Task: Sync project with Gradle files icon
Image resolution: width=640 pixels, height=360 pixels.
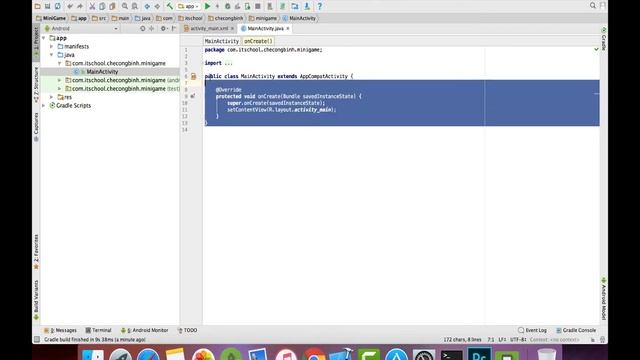Action: (x=282, y=6)
